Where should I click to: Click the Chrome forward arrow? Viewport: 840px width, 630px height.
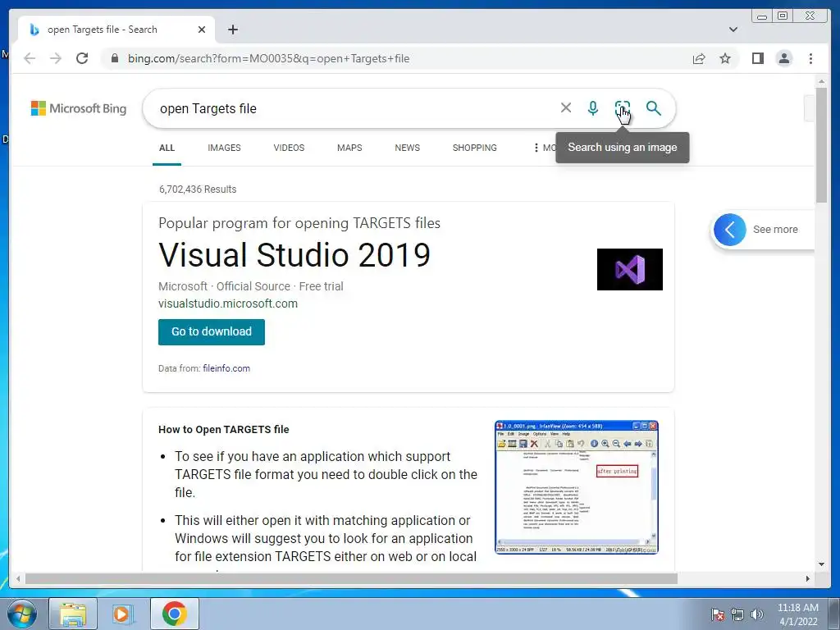[x=56, y=58]
